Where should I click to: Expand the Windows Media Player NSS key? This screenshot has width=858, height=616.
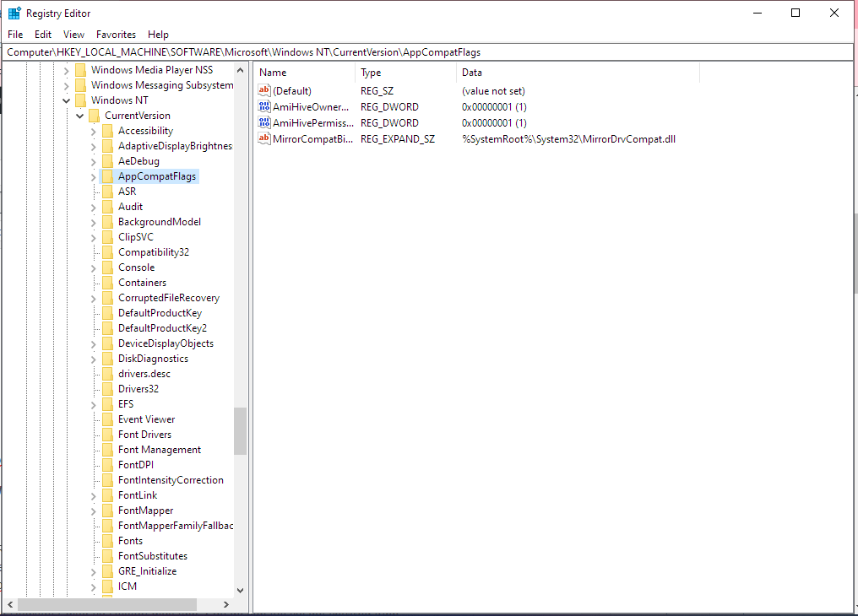click(x=66, y=70)
